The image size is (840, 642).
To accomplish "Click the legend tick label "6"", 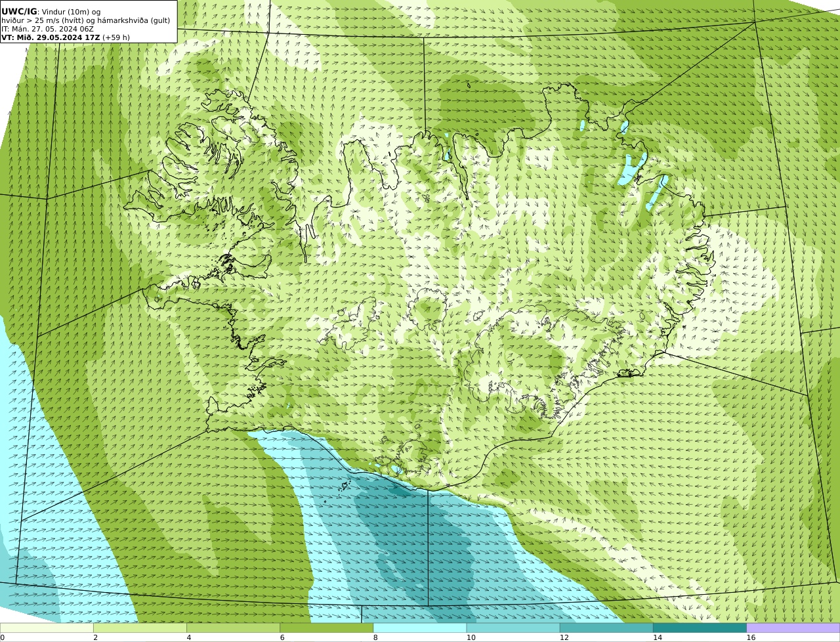I will (x=282, y=637).
